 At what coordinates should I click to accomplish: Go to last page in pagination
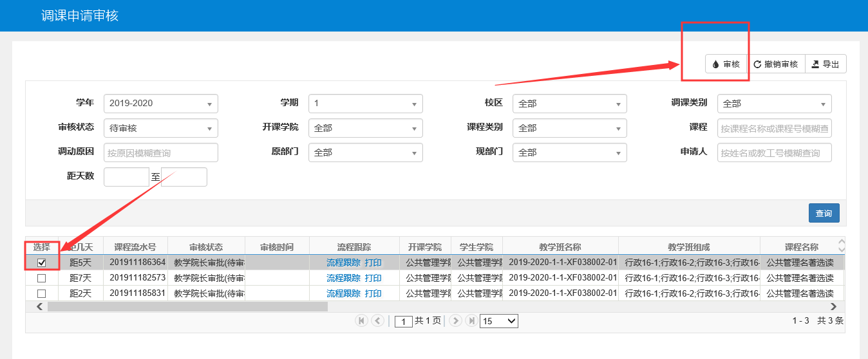pos(471,320)
